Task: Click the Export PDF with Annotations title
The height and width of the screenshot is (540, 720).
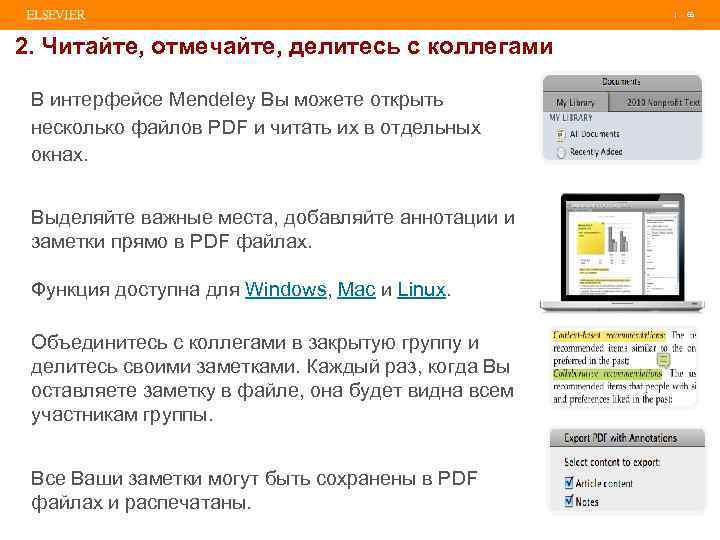Action: (x=620, y=438)
